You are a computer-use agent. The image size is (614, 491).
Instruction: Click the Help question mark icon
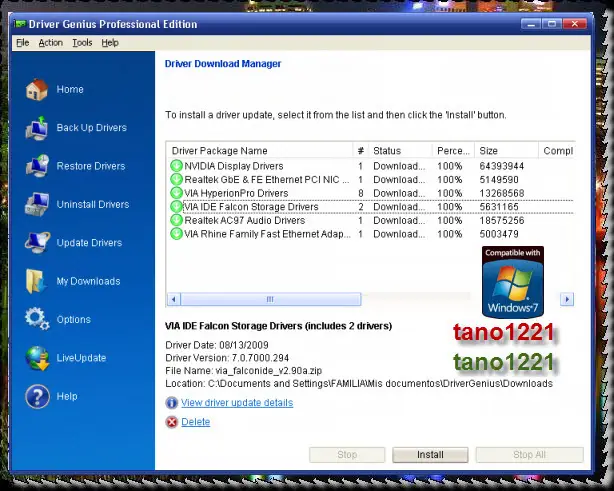point(37,396)
